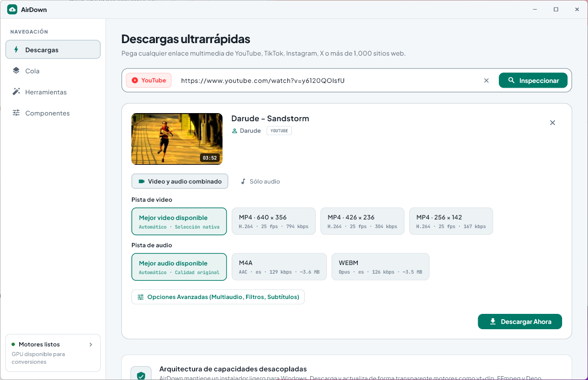Switch to Sólo audio mode

[x=260, y=182]
